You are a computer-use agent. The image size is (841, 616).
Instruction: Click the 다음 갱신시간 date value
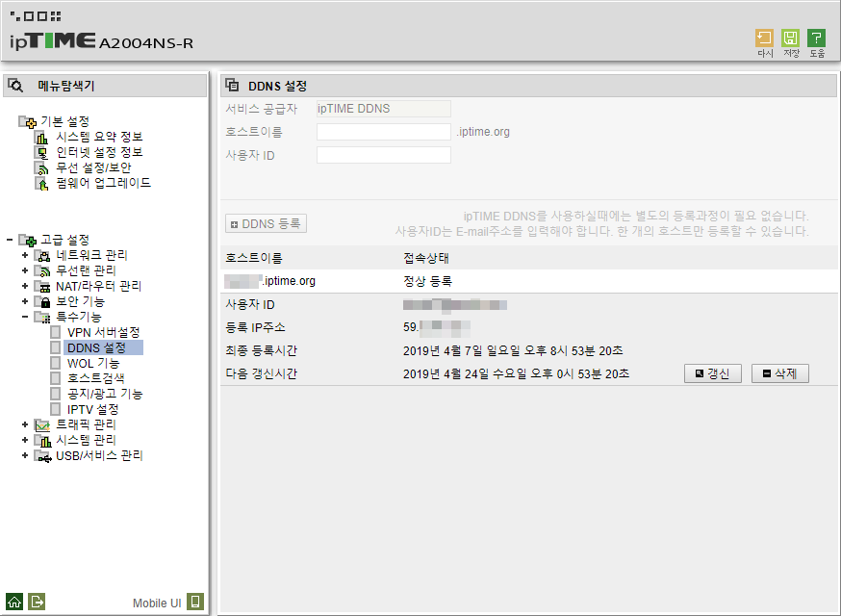pyautogui.click(x=516, y=374)
